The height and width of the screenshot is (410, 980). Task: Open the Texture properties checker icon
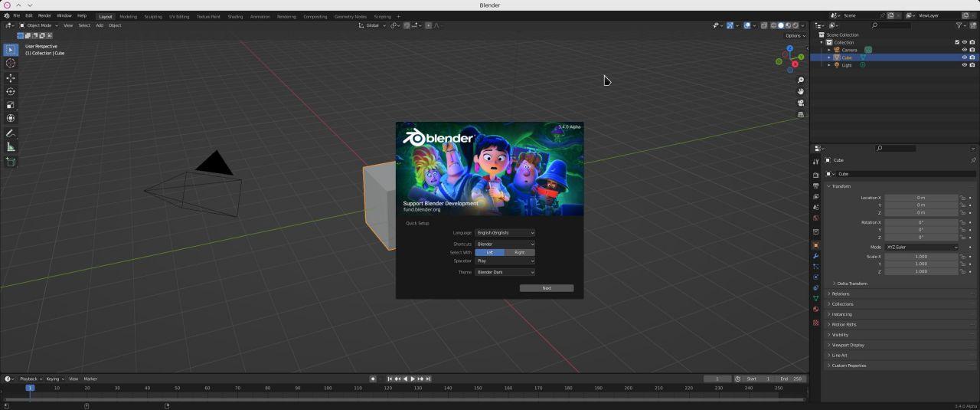click(815, 323)
